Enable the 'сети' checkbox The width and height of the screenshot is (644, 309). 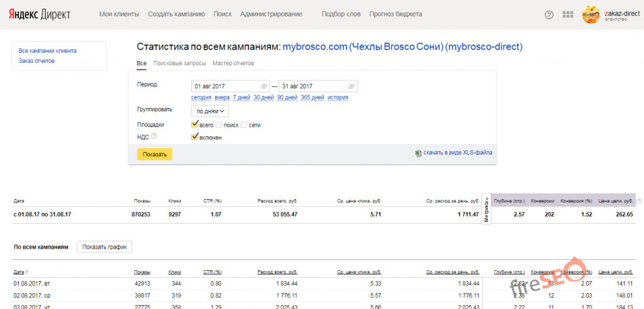click(x=244, y=125)
